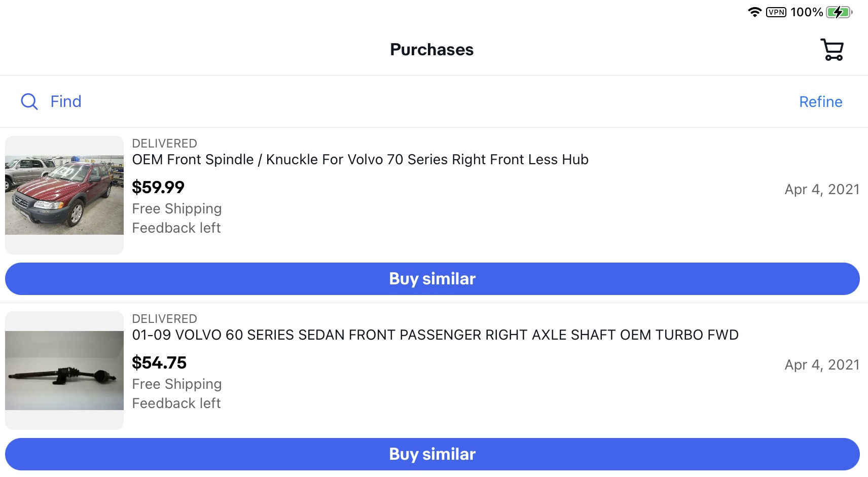Buy similar to Volvo Front Spindle
Image resolution: width=868 pixels, height=477 pixels.
click(x=432, y=279)
